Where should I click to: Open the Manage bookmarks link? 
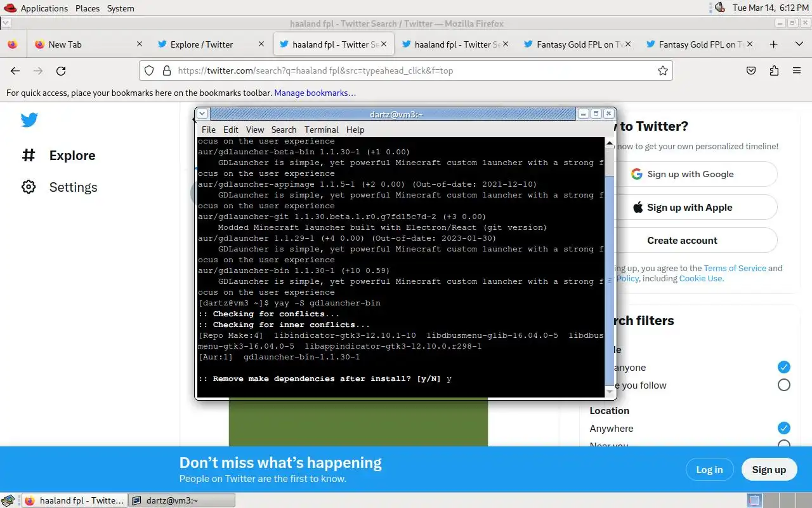315,93
